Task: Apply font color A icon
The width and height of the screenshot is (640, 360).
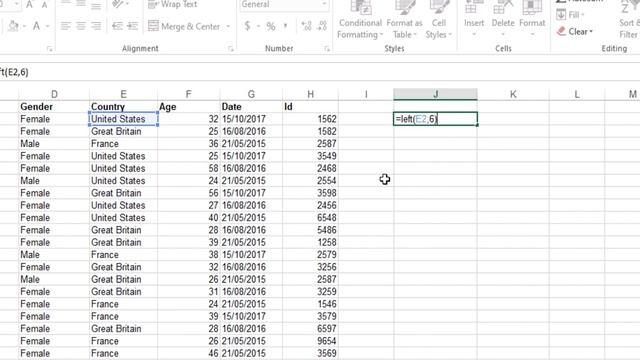Action: tap(36, 26)
